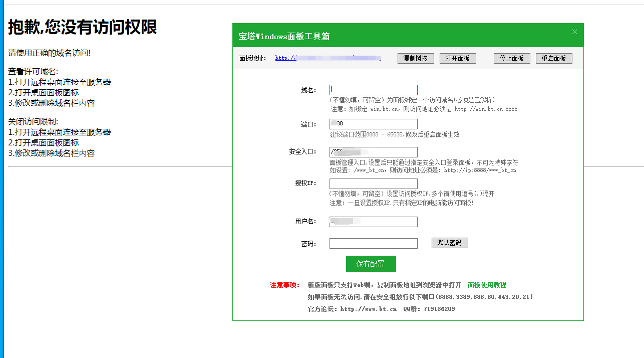Close the 宝塔Windows面板工具箱 dialog
This screenshot has height=358, width=644.
(x=574, y=32)
